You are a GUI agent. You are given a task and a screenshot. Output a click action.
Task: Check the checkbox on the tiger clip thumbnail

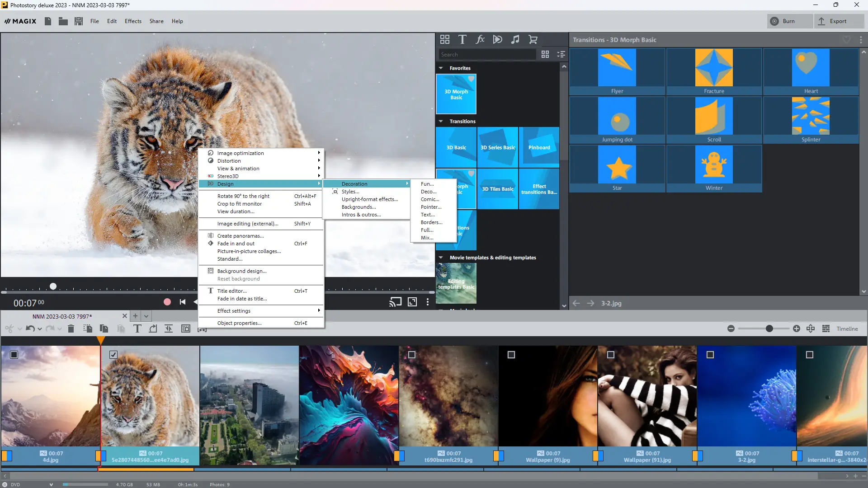click(113, 355)
